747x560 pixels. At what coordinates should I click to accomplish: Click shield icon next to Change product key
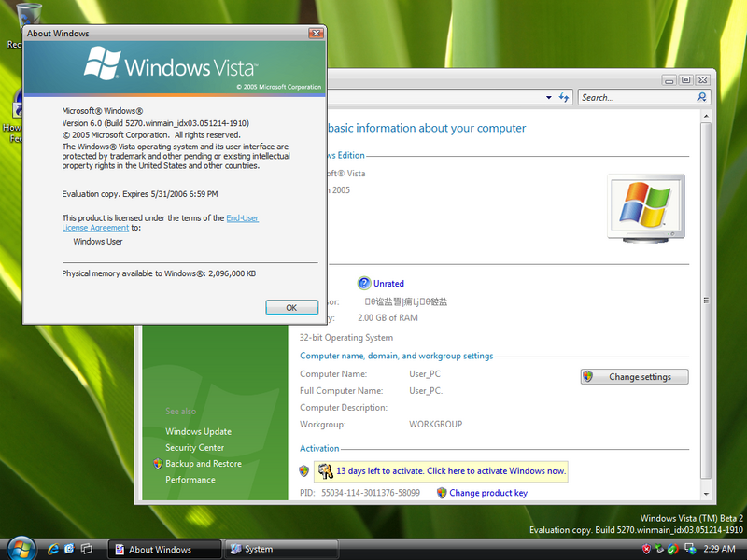click(x=442, y=493)
